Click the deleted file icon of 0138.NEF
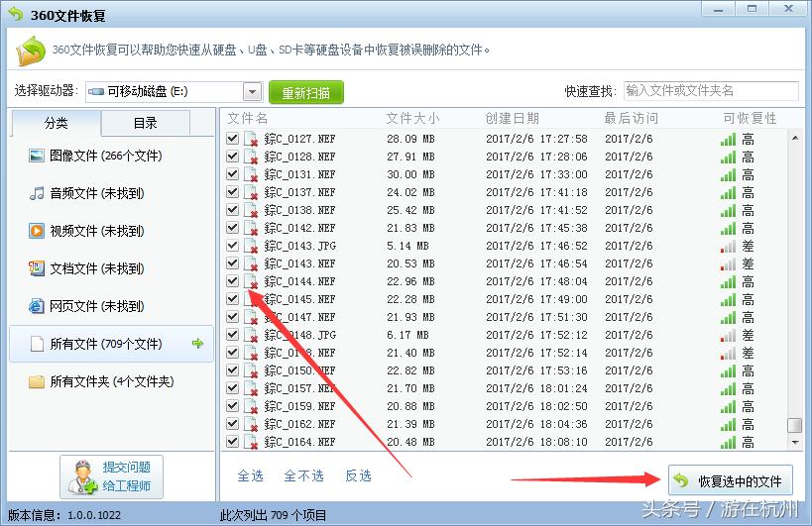Image resolution: width=812 pixels, height=526 pixels. click(251, 210)
